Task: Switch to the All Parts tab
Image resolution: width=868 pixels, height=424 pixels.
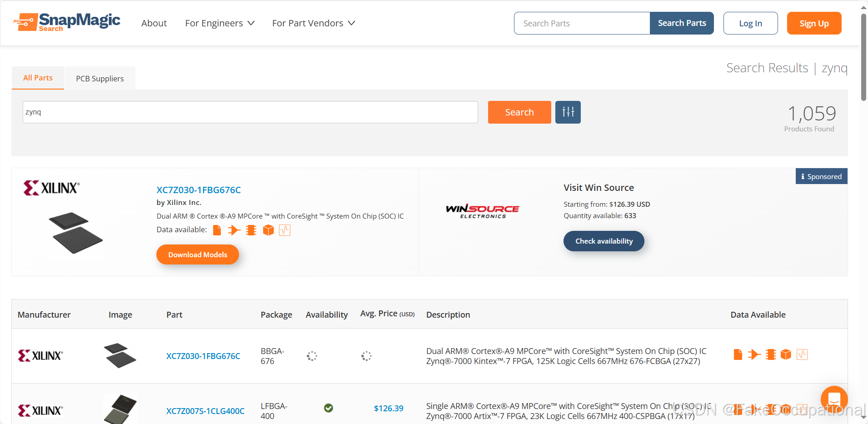Action: coord(38,78)
